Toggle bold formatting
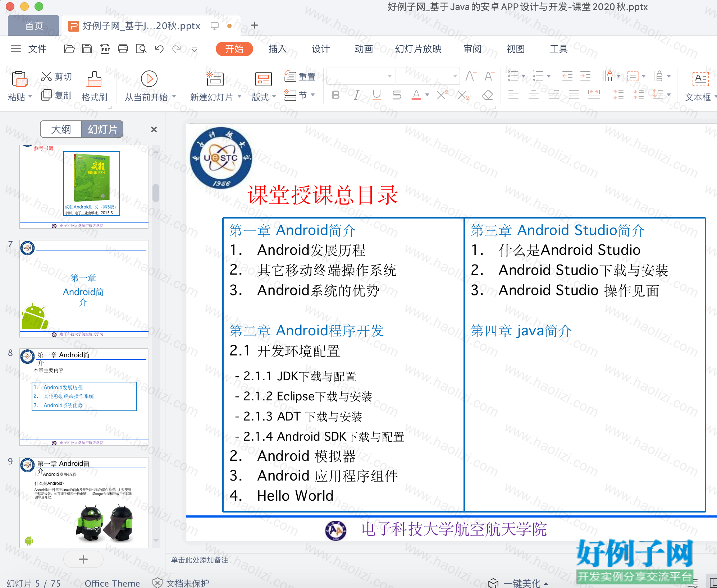Image resolution: width=717 pixels, height=588 pixels. pos(336,95)
